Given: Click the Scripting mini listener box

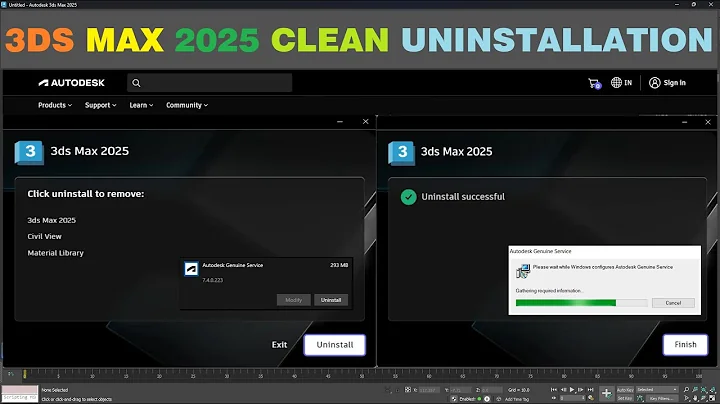Looking at the screenshot, I should 19,398.
